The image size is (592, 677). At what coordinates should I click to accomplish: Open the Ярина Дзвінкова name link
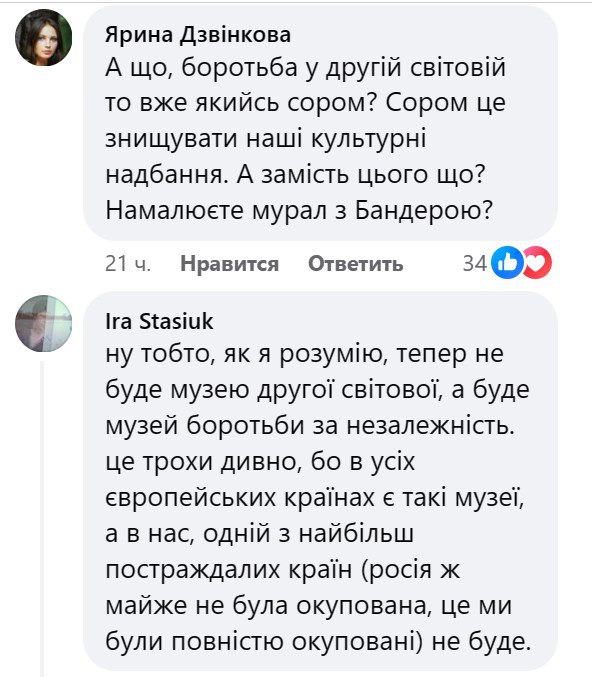click(x=198, y=35)
